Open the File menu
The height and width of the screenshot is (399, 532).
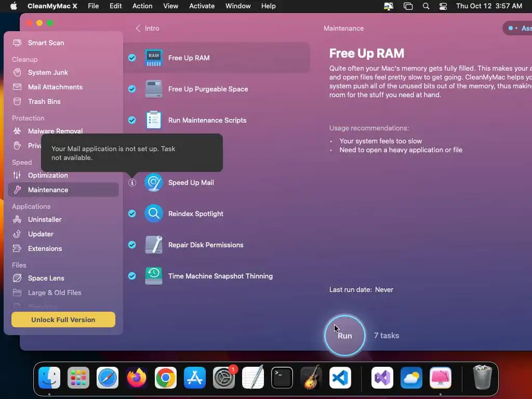click(x=93, y=6)
